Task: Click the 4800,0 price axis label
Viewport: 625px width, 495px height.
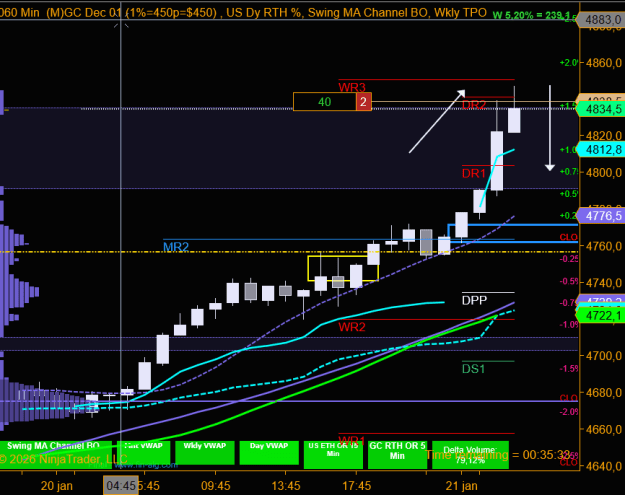Action: 604,173
